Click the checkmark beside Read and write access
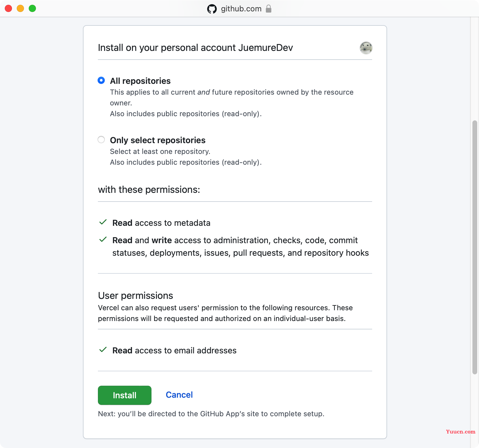479x448 pixels. [x=103, y=239]
